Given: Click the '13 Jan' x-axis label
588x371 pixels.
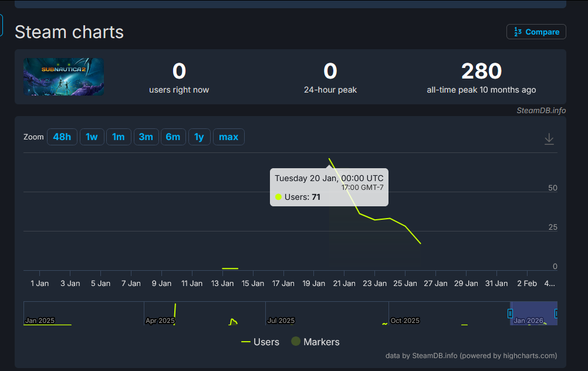Looking at the screenshot, I should click(222, 284).
